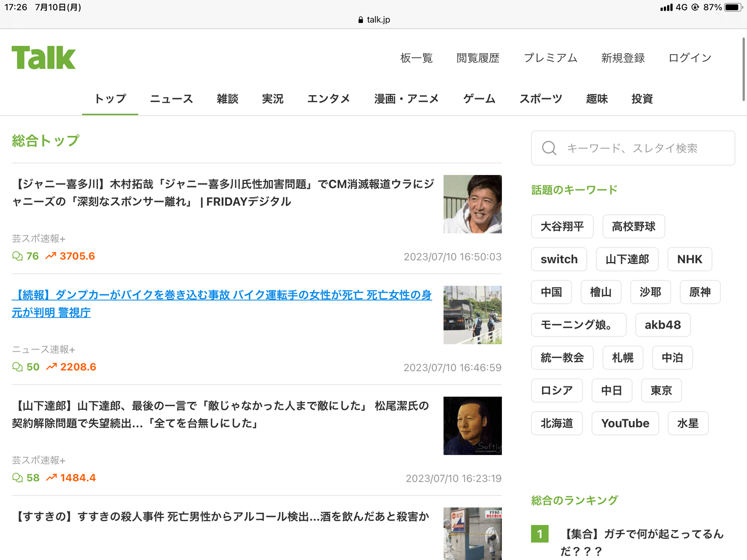Select the 原神 keyword tag

700,292
